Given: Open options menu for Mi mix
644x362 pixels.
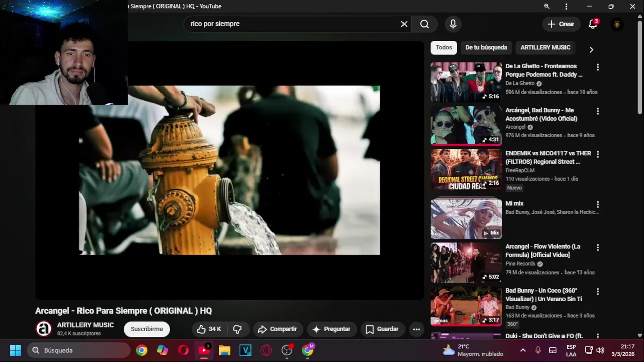Looking at the screenshot, I should tap(598, 204).
